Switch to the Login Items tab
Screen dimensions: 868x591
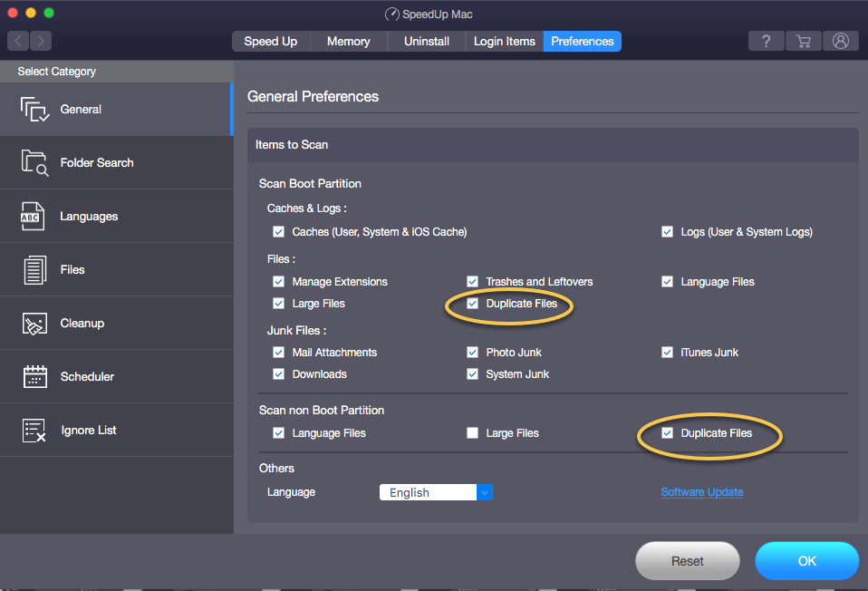click(x=504, y=42)
